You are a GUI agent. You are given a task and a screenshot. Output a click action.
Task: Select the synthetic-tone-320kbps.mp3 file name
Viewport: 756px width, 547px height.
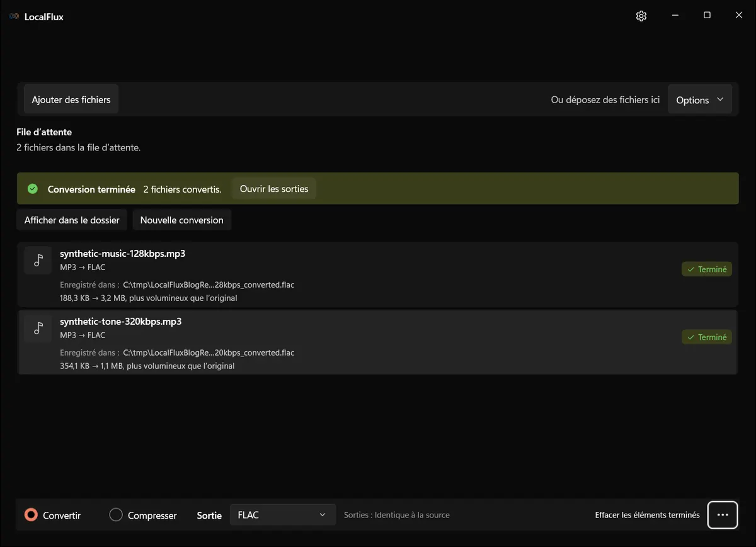(x=120, y=322)
